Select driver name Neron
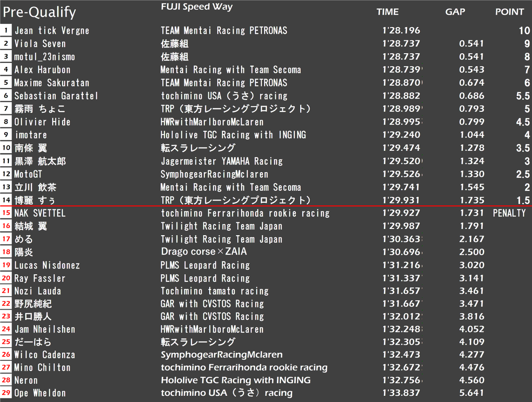 [26, 380]
